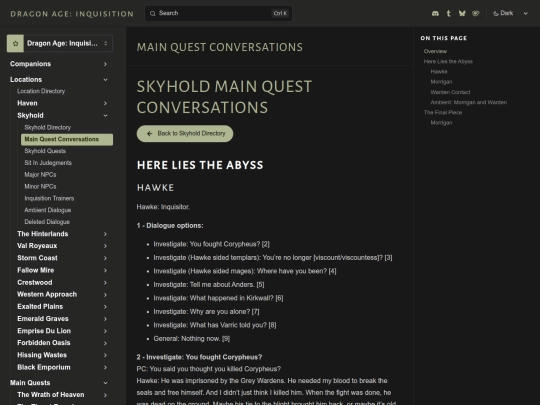Expand the Storm Coast chevron

pos(105,258)
